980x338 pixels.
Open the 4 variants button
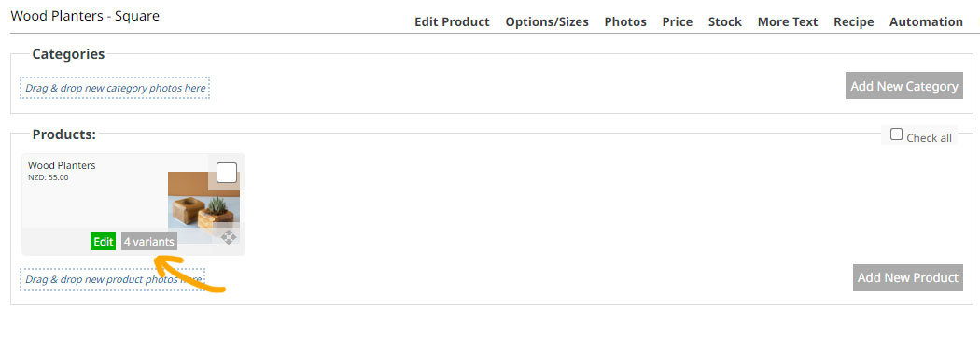click(149, 241)
